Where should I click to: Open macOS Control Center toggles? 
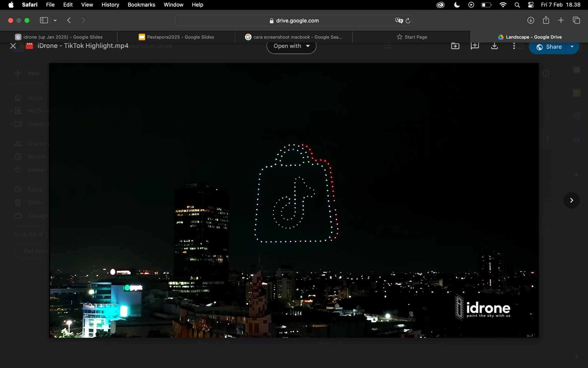pos(531,5)
